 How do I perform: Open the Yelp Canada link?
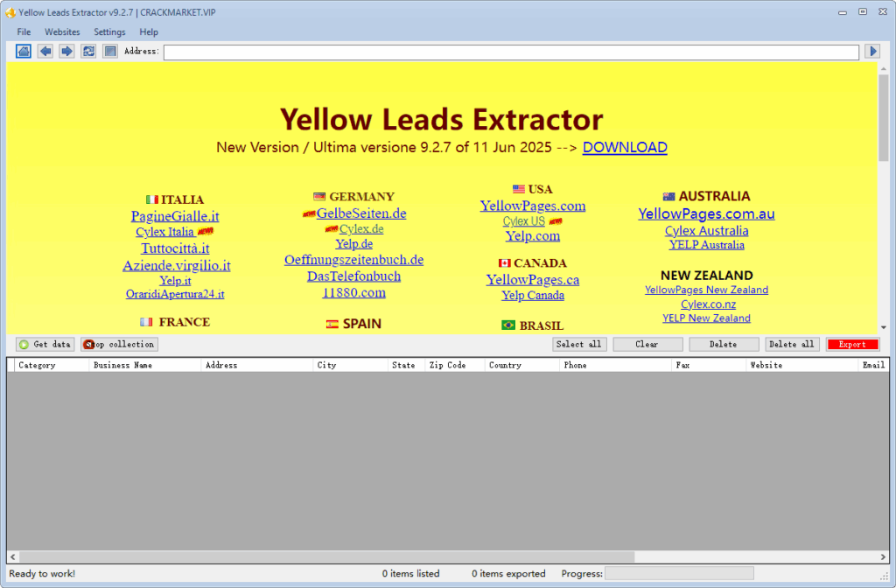[533, 295]
